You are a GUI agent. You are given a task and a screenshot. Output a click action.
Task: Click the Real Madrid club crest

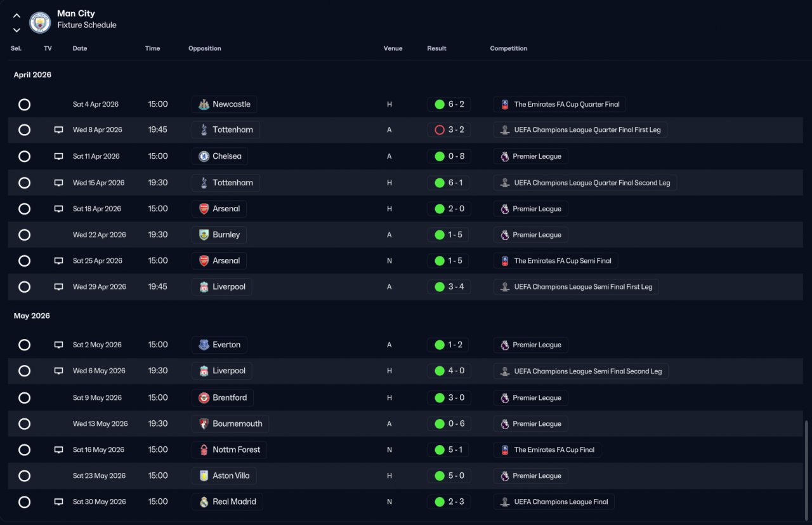pos(204,502)
